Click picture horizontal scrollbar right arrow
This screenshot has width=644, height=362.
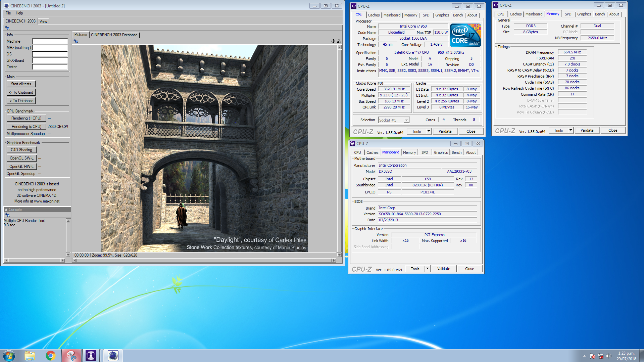pos(334,260)
